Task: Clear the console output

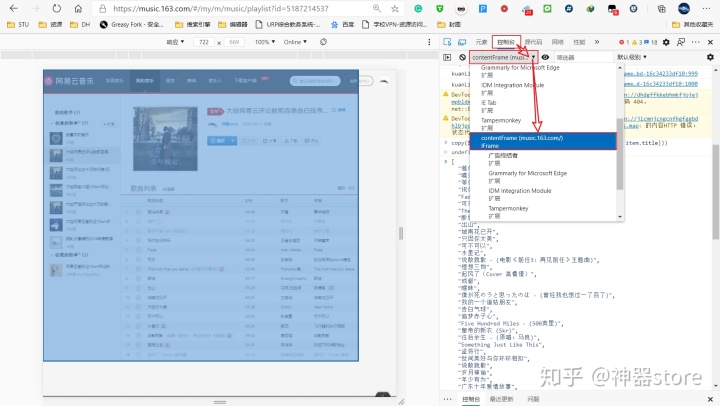Action: pos(462,57)
